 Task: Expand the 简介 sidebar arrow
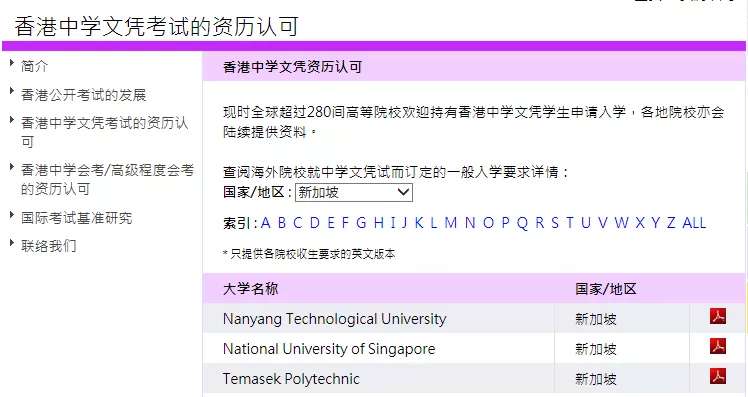click(12, 63)
